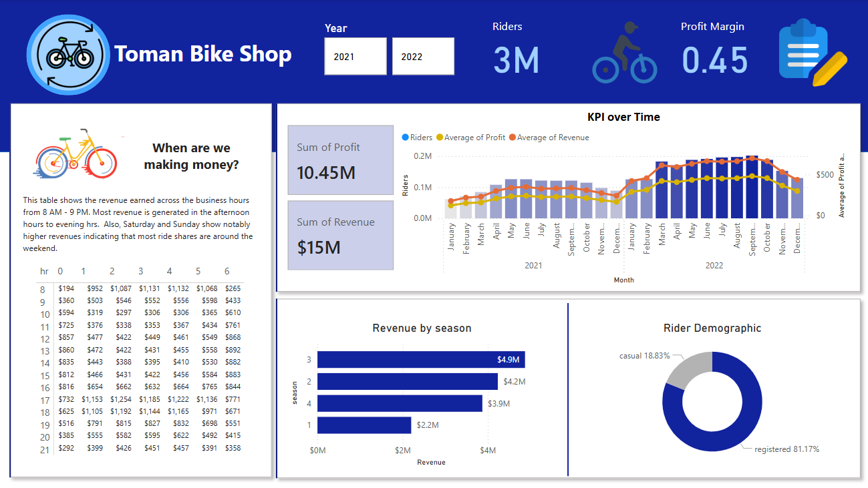
Task: Open the Sum of Revenue card
Action: click(340, 235)
